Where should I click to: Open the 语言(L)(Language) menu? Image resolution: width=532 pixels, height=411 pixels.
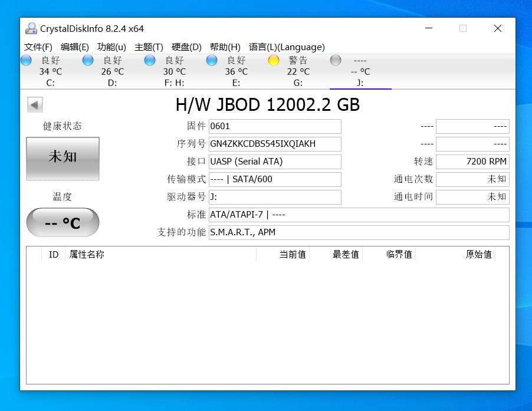[x=287, y=47]
